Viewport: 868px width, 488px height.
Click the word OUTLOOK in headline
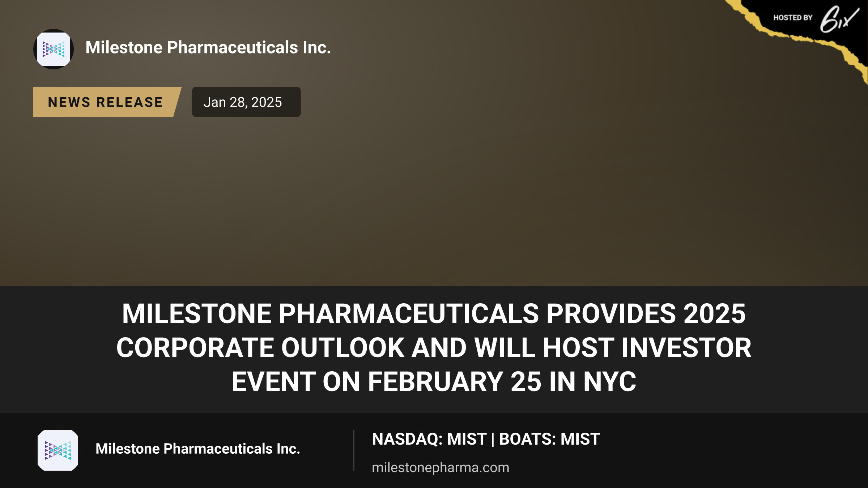342,348
